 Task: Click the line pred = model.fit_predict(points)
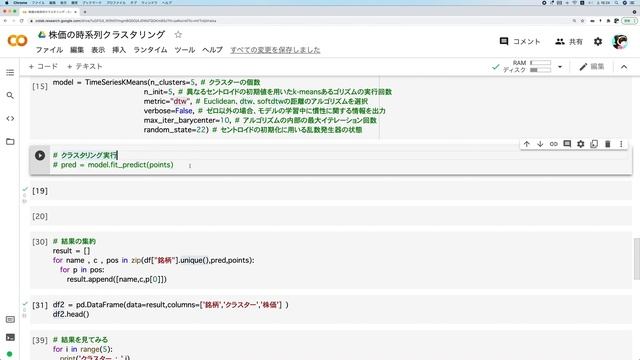(113, 165)
